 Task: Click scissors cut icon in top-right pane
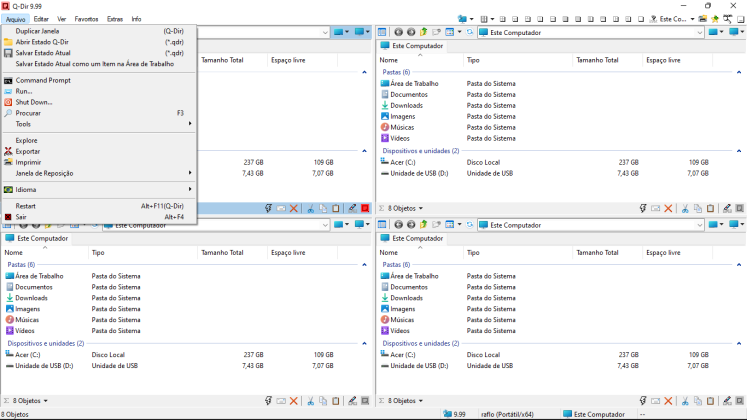[685, 208]
